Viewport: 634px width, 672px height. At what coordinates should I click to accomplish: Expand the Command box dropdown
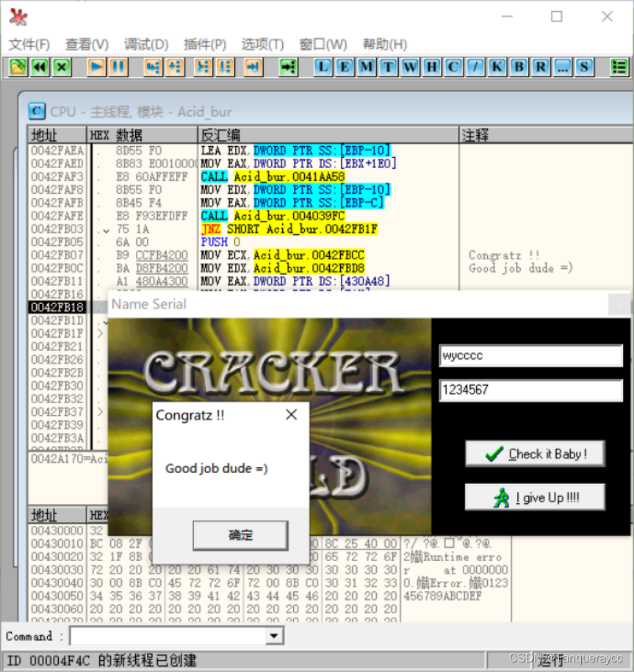[x=273, y=635]
